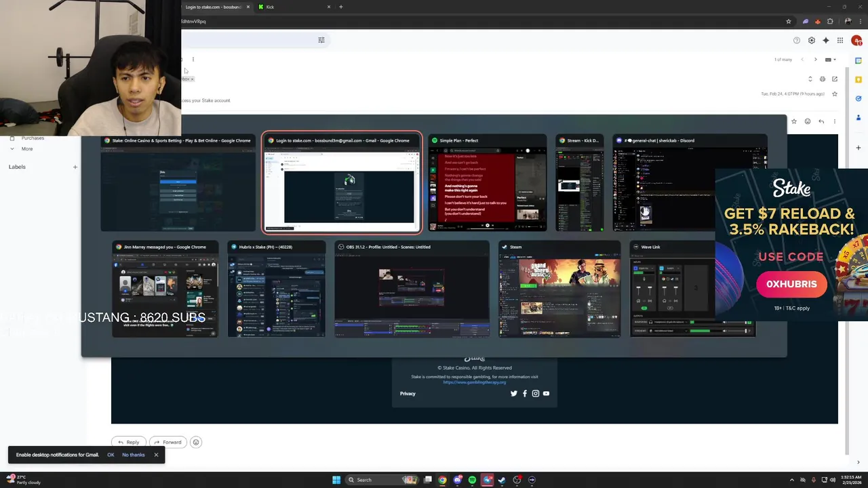Open Contacts side panel icon
Viewport: 868px width, 488px height.
click(859, 118)
